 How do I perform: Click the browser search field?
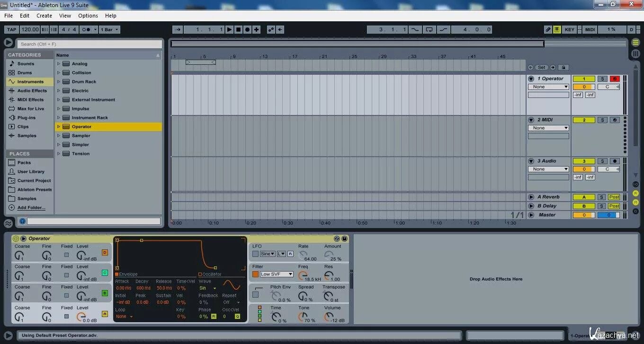(x=90, y=44)
